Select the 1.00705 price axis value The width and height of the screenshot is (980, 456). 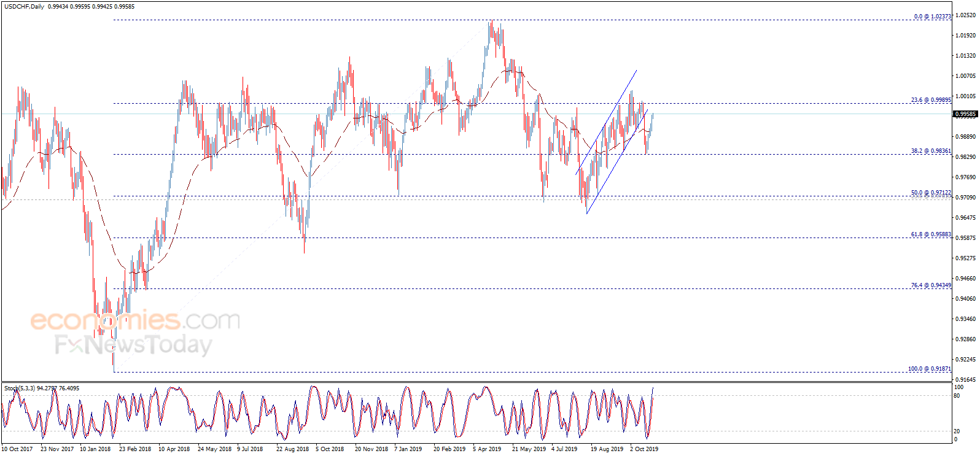click(x=965, y=76)
